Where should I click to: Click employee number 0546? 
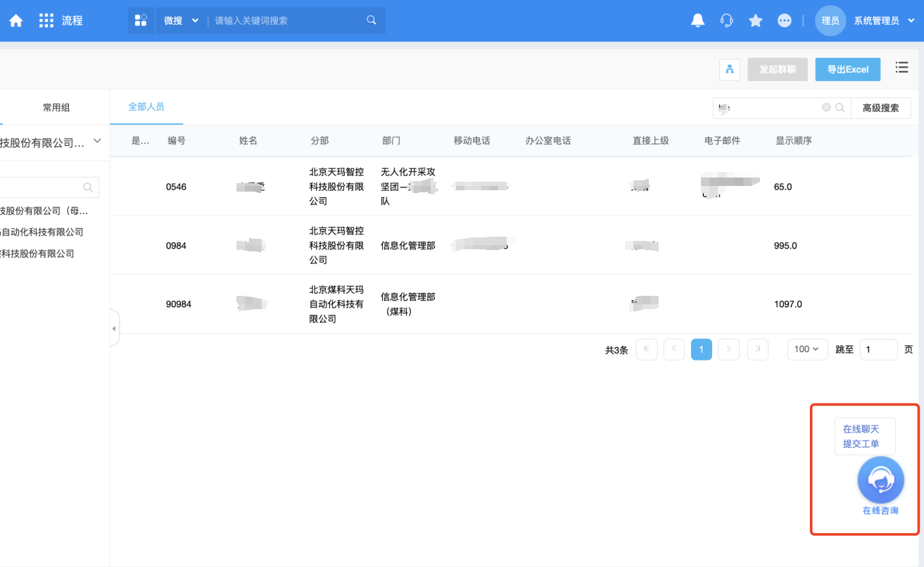pyautogui.click(x=176, y=187)
